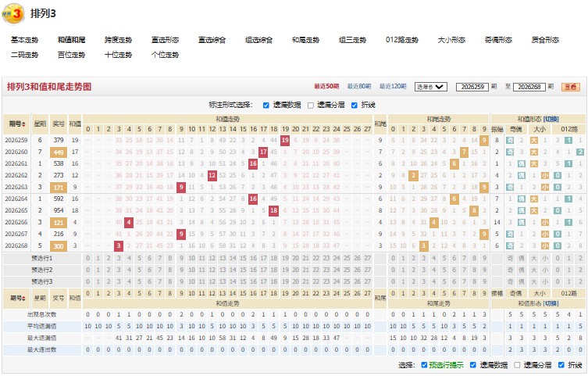Image resolution: width=588 pixels, height=376 pixels.
Task: Open the 直选形态 menu item
Action: pos(165,40)
